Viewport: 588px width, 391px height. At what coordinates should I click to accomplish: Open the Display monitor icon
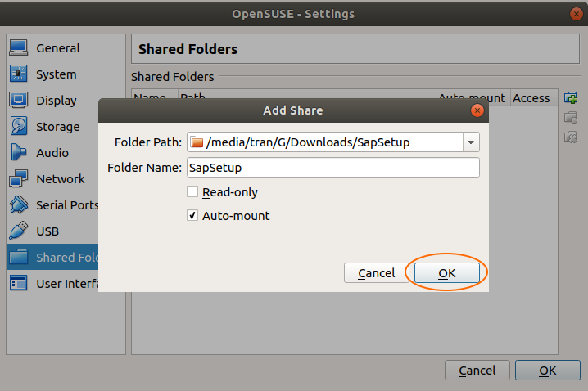(x=18, y=100)
